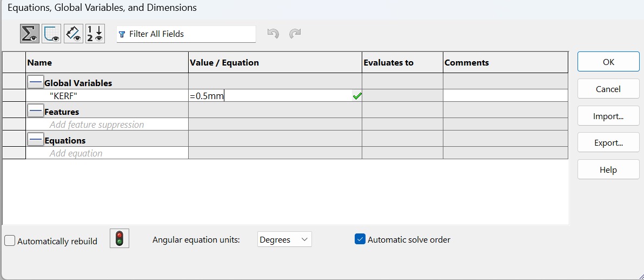This screenshot has width=644, height=280.
Task: Collapse the Global Variables section
Action: click(x=36, y=83)
